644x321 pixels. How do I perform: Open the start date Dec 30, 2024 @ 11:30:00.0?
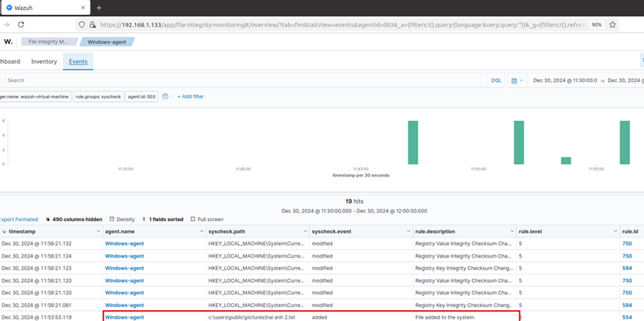coord(565,80)
